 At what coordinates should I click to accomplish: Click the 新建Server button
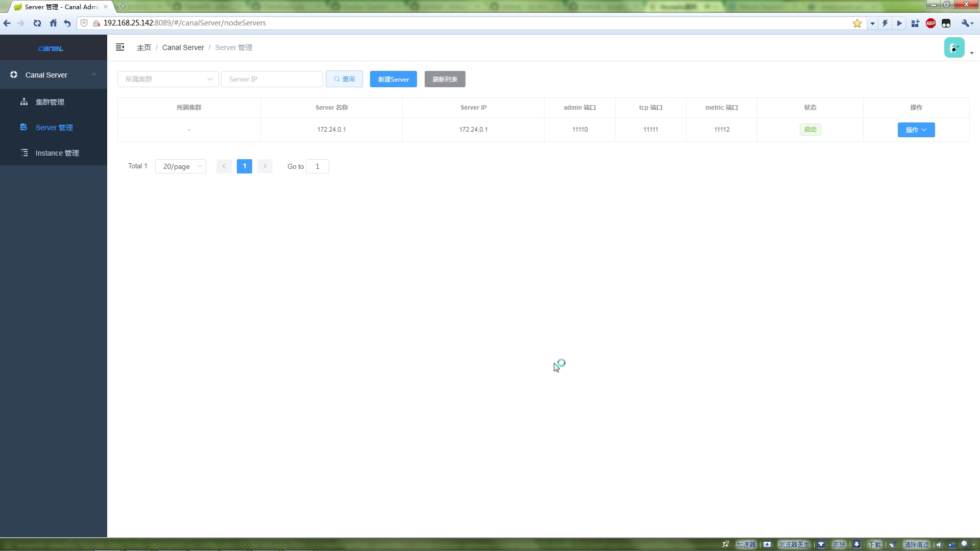(393, 79)
